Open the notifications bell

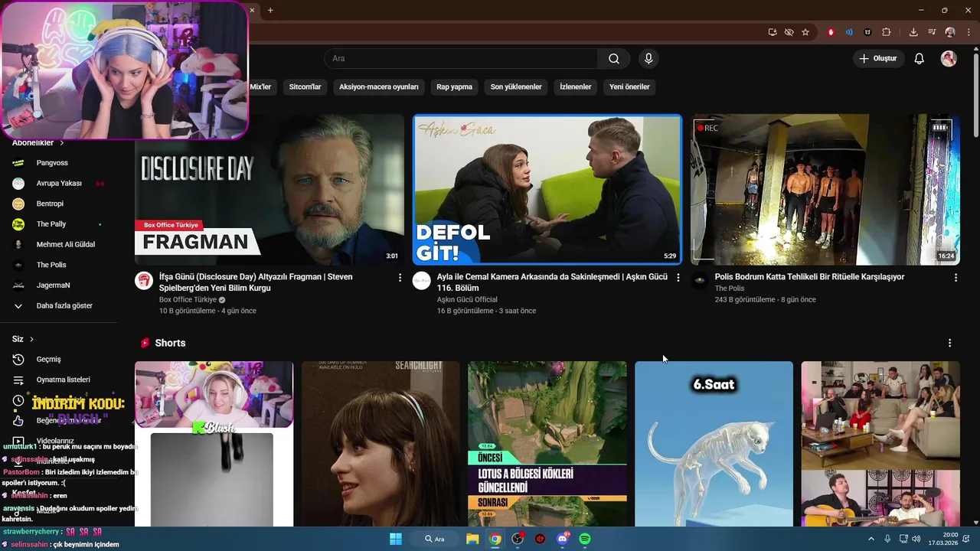tap(920, 58)
